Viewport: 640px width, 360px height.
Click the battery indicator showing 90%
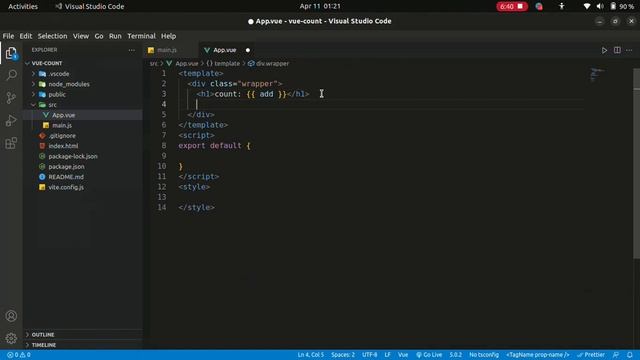point(622,6)
